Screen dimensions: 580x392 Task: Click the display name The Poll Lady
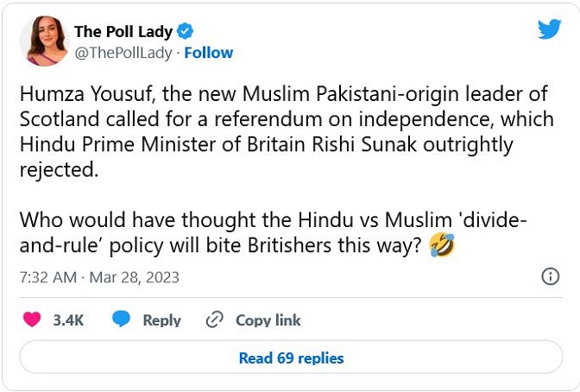coord(123,32)
